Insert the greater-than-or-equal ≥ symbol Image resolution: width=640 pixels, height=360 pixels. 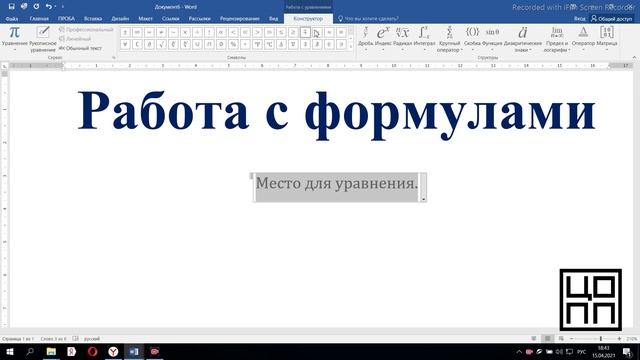tap(293, 32)
